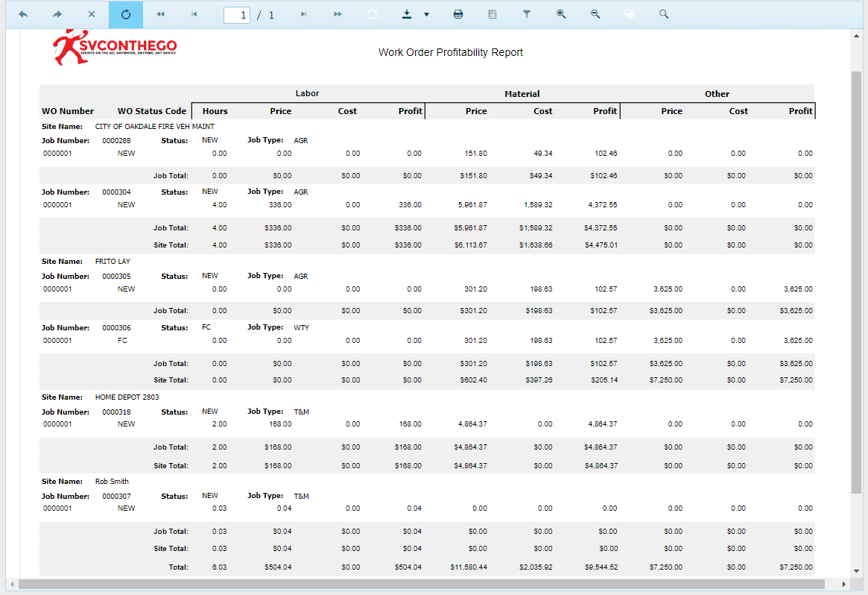Select site name CITY OF OAKDALE FIRE VEH MAINT
868x595 pixels.
[x=154, y=126]
